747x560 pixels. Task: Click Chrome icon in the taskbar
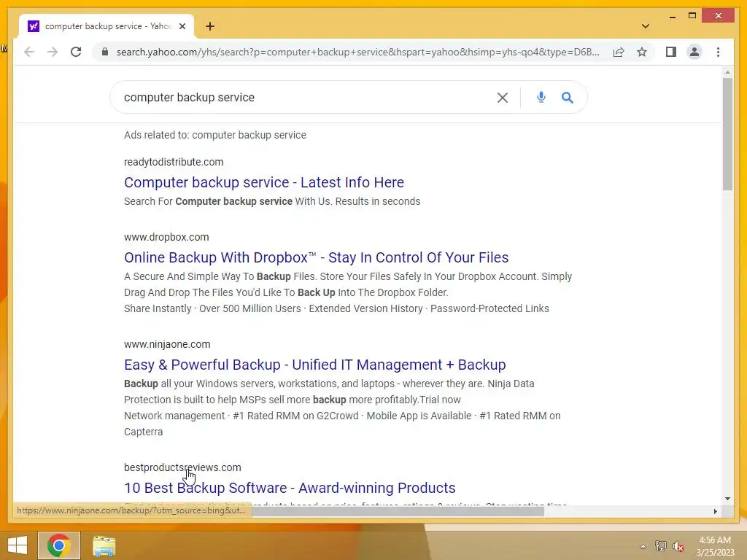59,545
